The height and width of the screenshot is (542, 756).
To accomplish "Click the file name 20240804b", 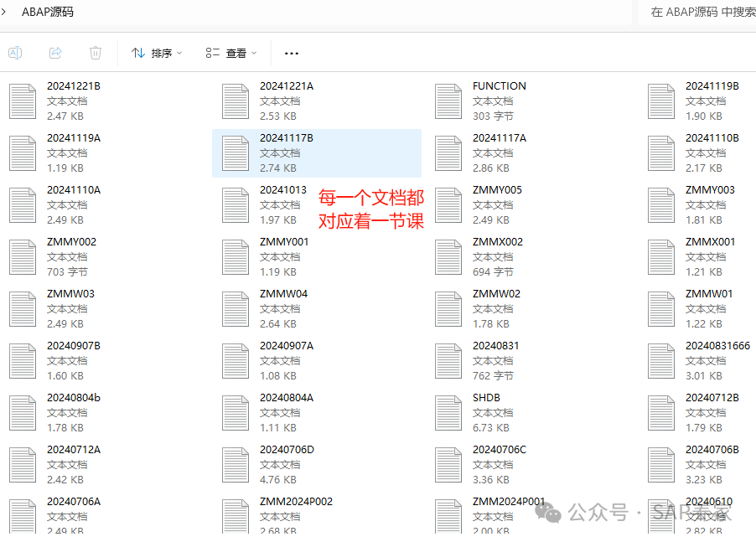I will coord(74,398).
